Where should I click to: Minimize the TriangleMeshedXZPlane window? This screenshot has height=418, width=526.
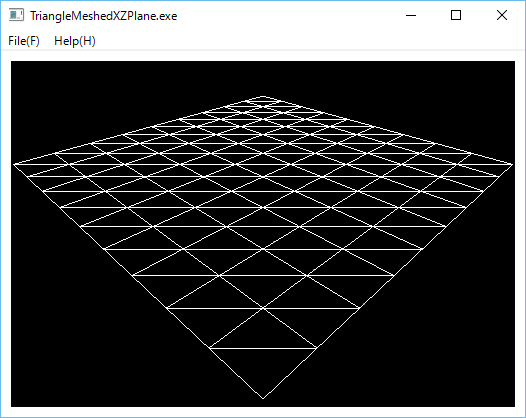[x=411, y=15]
